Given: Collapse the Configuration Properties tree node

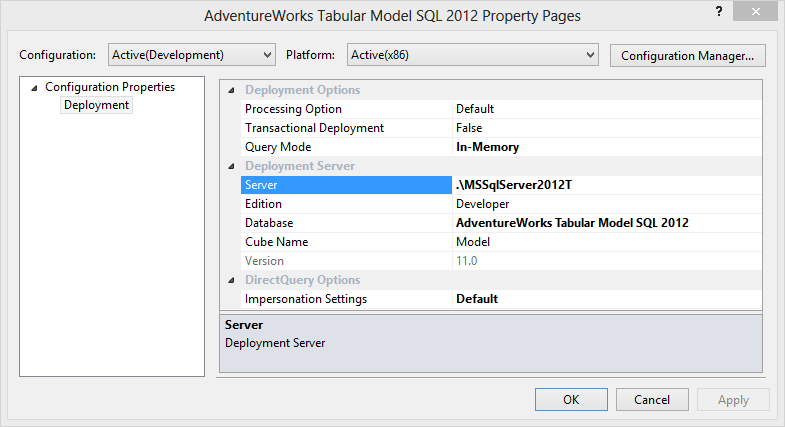Looking at the screenshot, I should [34, 88].
